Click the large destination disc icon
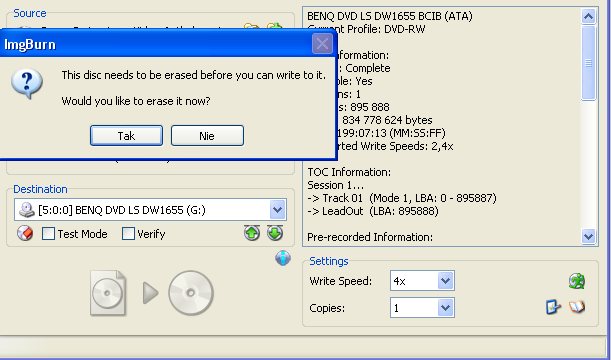This screenshot has width=611, height=360. (x=191, y=293)
